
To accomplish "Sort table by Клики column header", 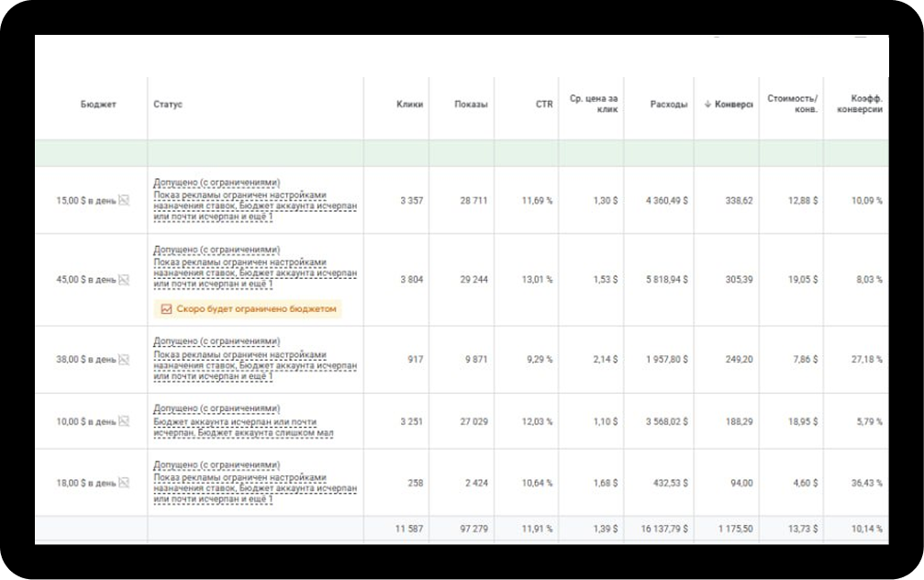I will 409,105.
